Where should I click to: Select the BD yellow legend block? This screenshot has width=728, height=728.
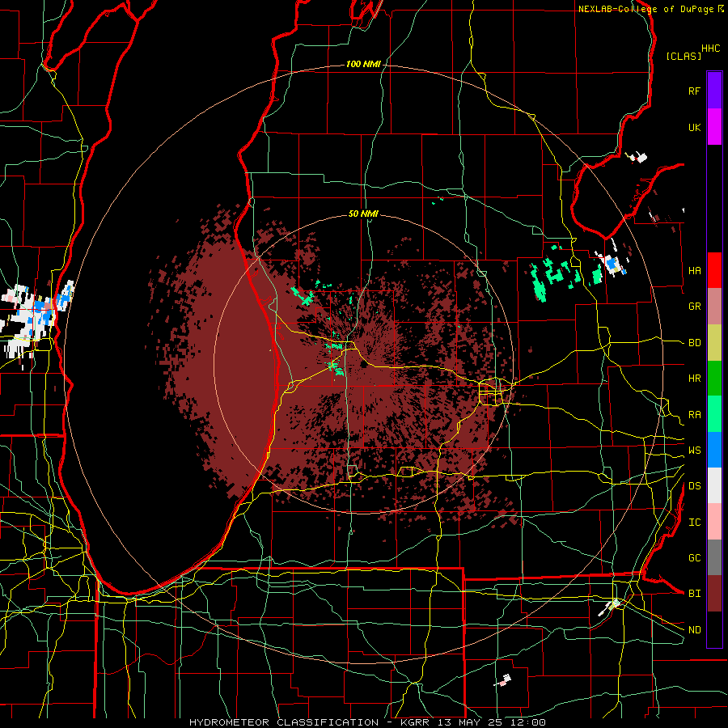coord(714,343)
